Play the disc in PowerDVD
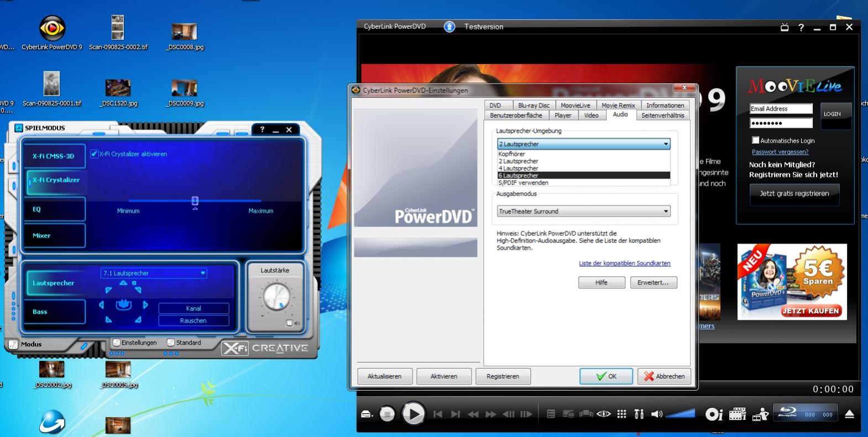This screenshot has width=868, height=437. pyautogui.click(x=413, y=413)
